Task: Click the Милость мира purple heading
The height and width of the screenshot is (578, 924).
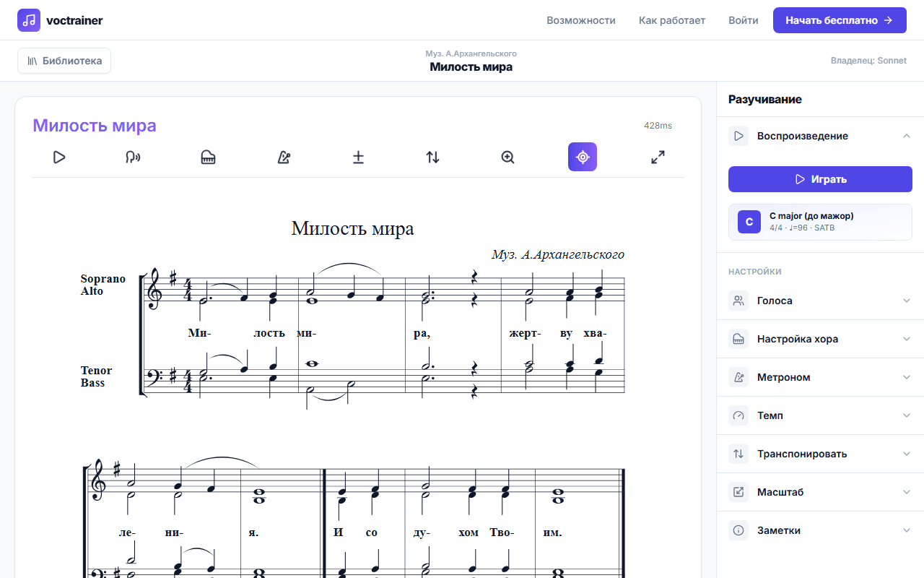Action: pos(95,126)
